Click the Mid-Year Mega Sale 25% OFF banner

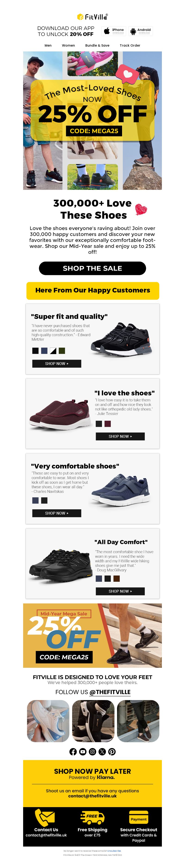tap(92, 635)
